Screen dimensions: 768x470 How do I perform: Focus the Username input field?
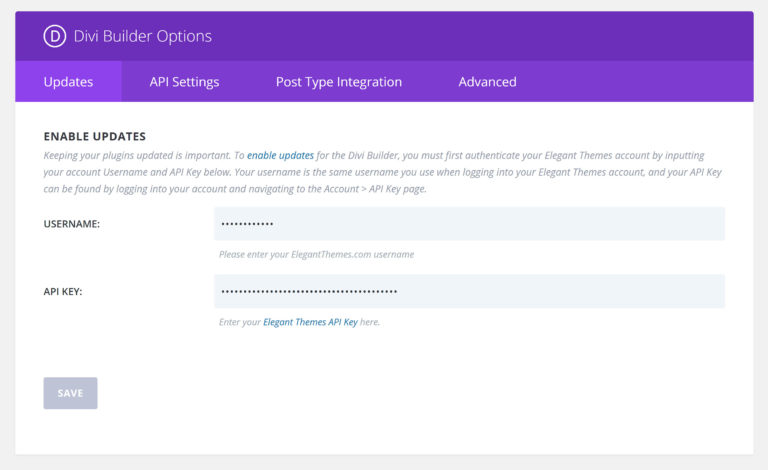469,224
